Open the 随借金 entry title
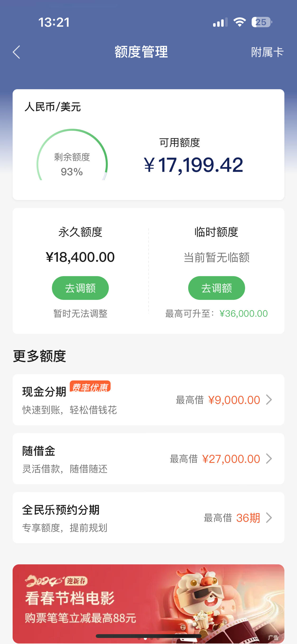 point(39,451)
